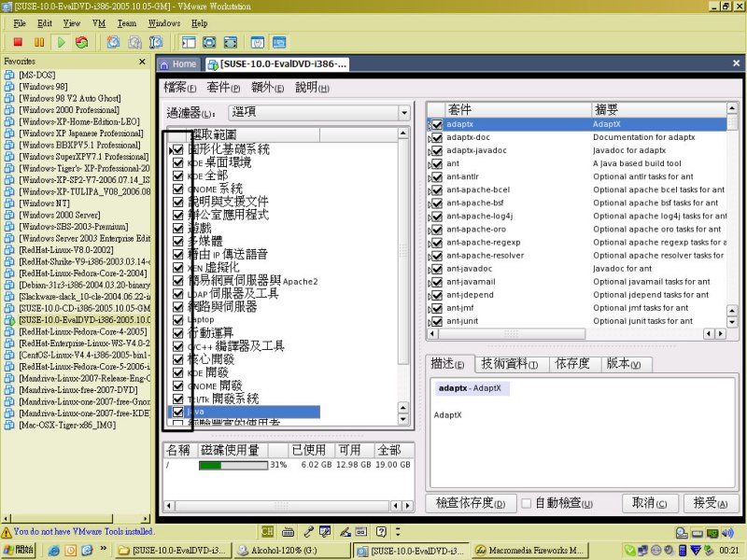The image size is (747, 560).
Task: Click the language bar microphone icon
Action: coord(309,531)
